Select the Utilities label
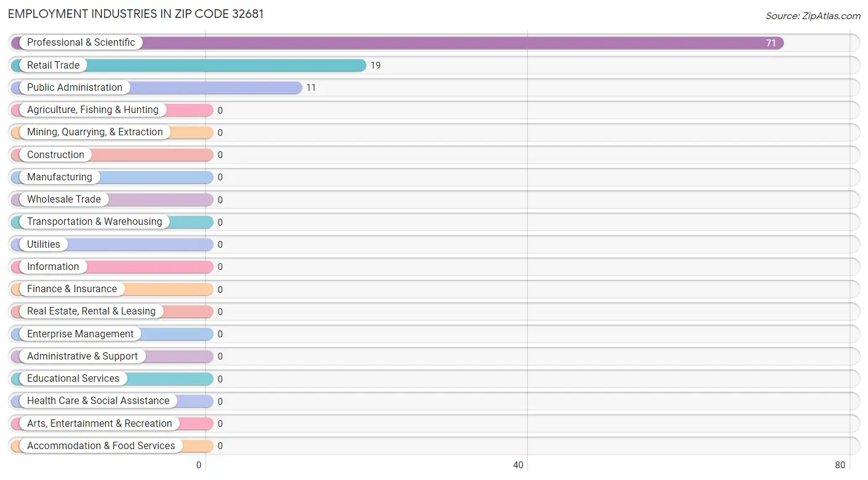Screen dimensions: 868x480 point(44,244)
